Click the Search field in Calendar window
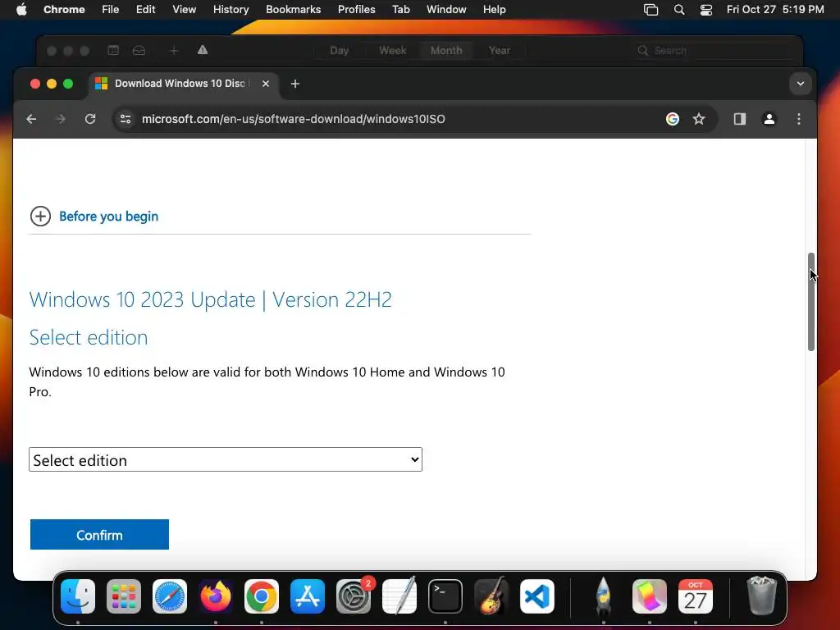This screenshot has width=840, height=630. (x=713, y=50)
